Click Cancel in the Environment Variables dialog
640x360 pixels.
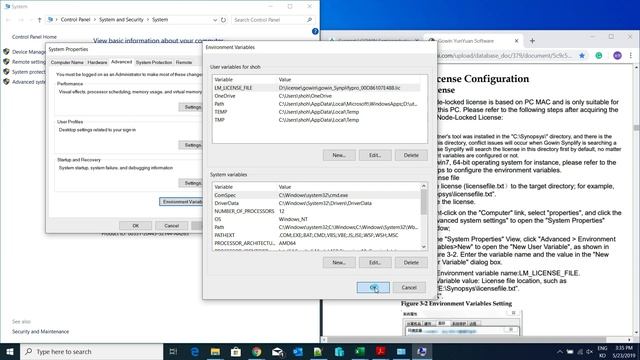click(409, 287)
